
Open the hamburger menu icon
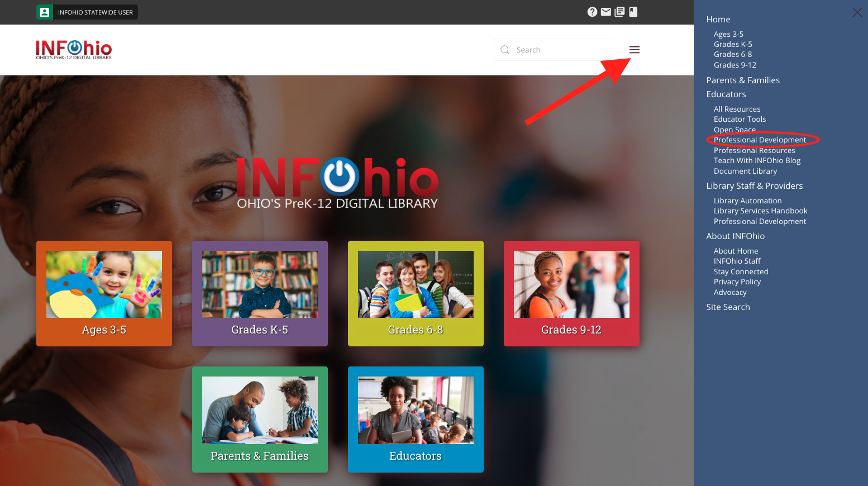[x=635, y=50]
